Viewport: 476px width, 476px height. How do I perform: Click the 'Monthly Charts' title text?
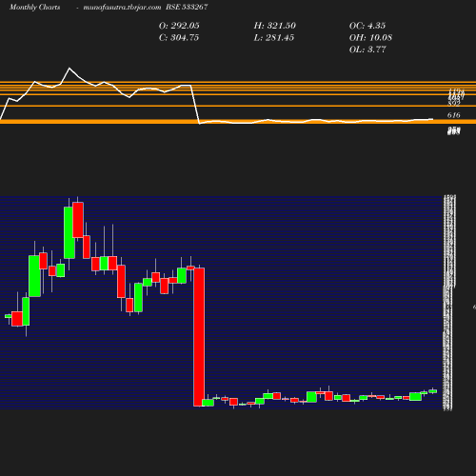[34, 8]
